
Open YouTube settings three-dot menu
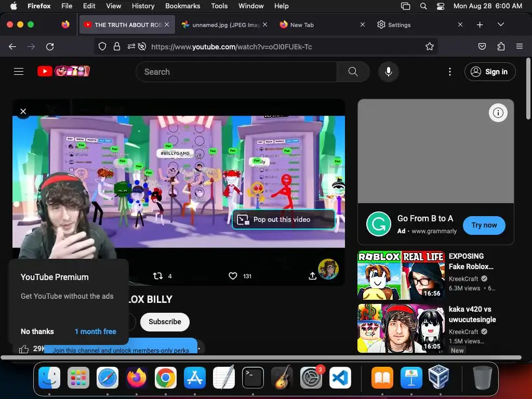coord(449,72)
